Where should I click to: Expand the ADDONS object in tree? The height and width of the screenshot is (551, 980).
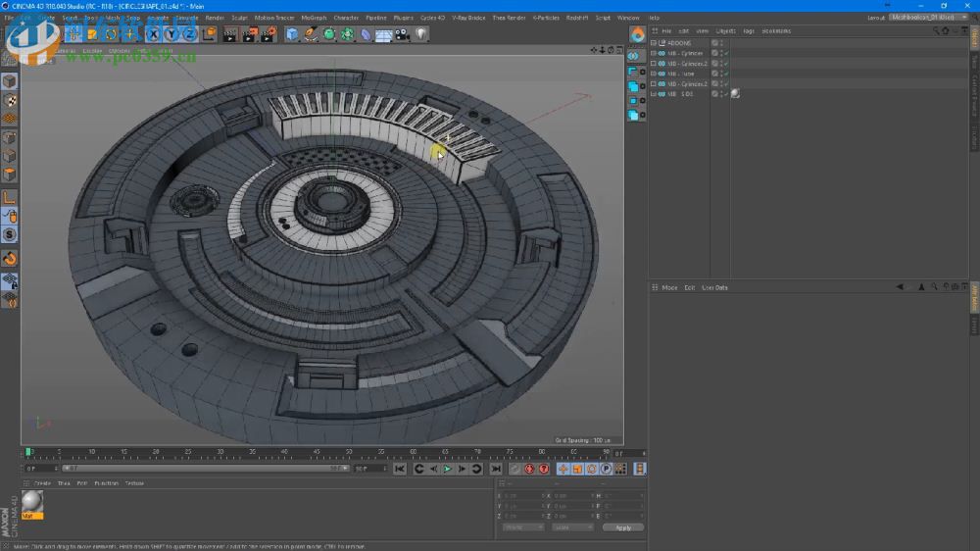pyautogui.click(x=654, y=43)
